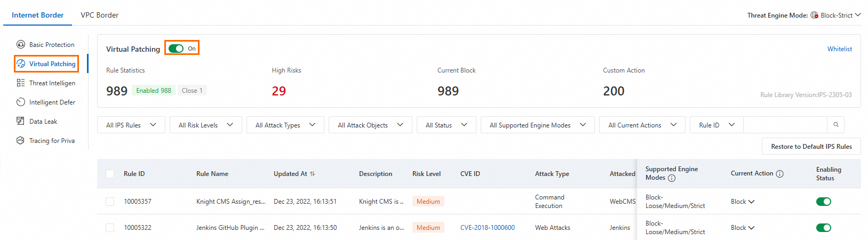Image resolution: width=868 pixels, height=240 pixels.
Task: Open the Rule ID search-type dropdown
Action: tap(716, 125)
